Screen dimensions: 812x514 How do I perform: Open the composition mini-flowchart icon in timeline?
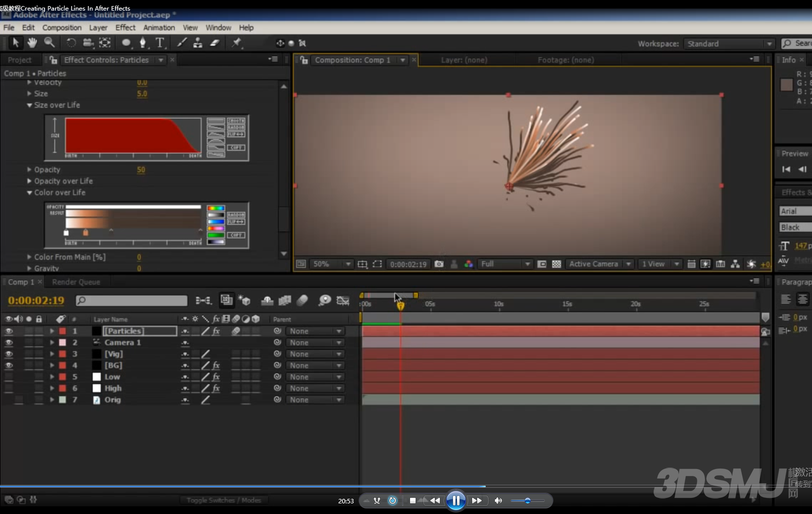tap(204, 301)
